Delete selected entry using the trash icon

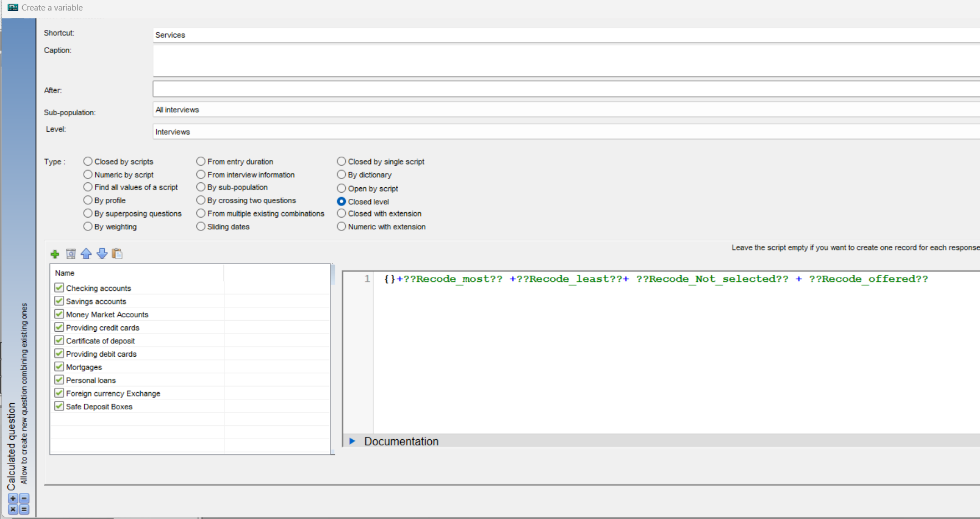click(70, 254)
